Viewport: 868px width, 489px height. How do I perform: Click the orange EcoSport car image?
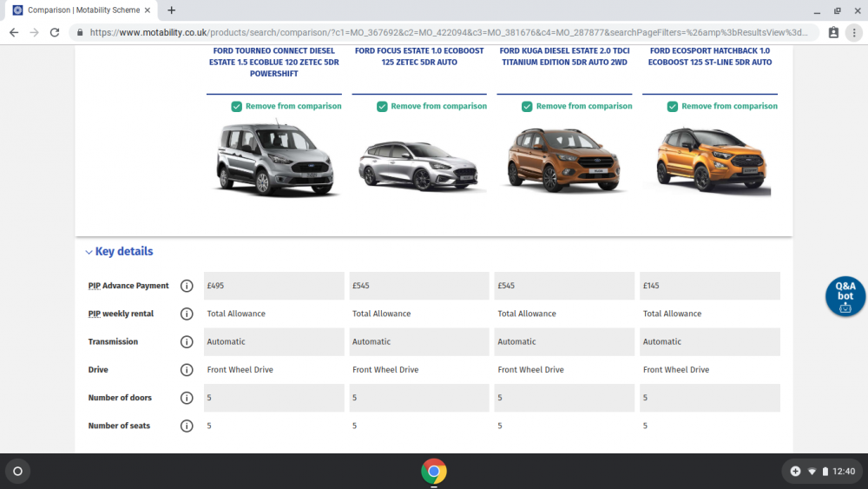(713, 161)
